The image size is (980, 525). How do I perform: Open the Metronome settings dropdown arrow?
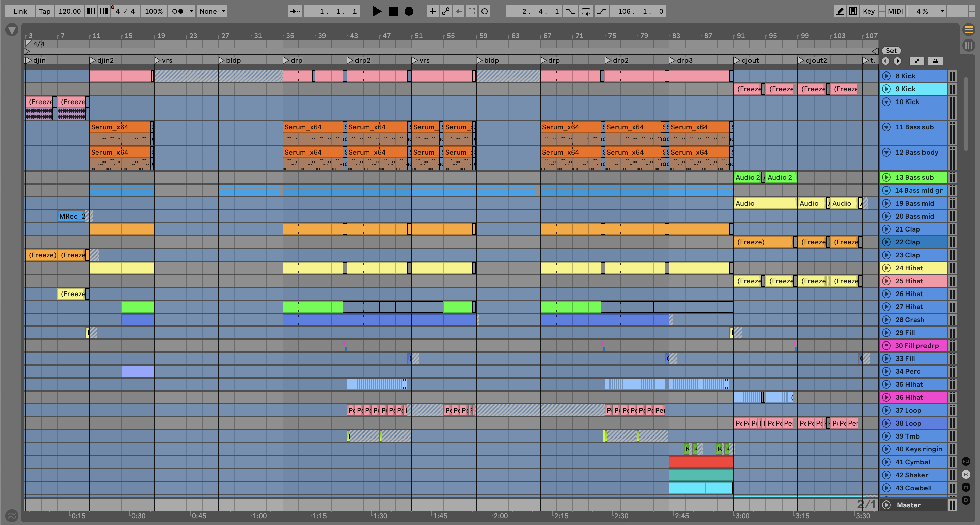click(x=191, y=11)
